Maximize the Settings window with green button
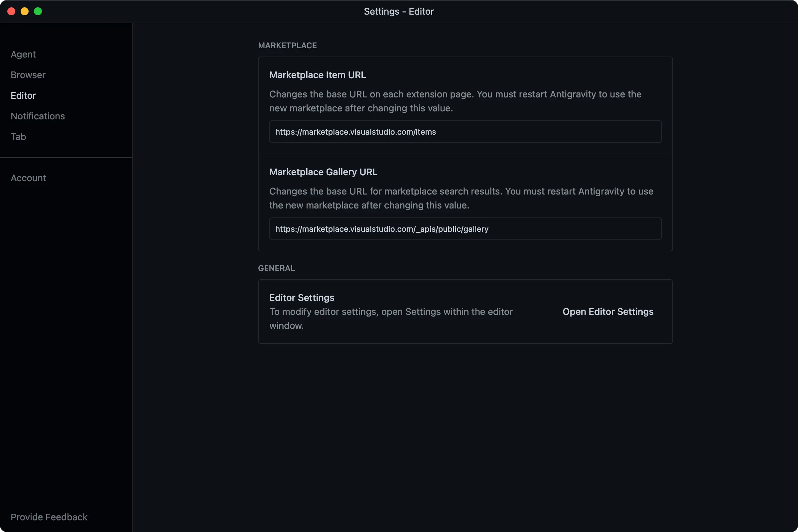The height and width of the screenshot is (532, 798). click(x=38, y=11)
